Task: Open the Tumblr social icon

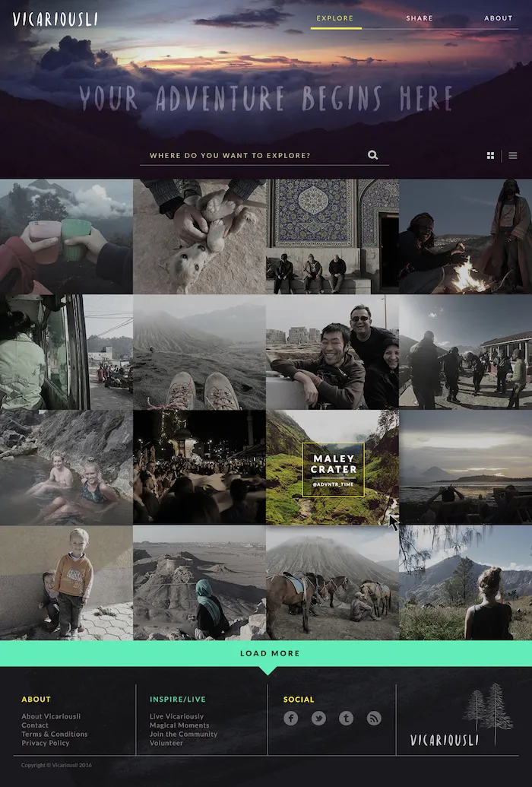Action: coord(346,719)
